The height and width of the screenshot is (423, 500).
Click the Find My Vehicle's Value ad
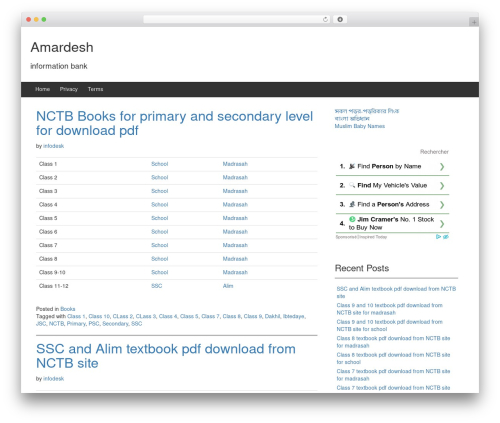(392, 185)
